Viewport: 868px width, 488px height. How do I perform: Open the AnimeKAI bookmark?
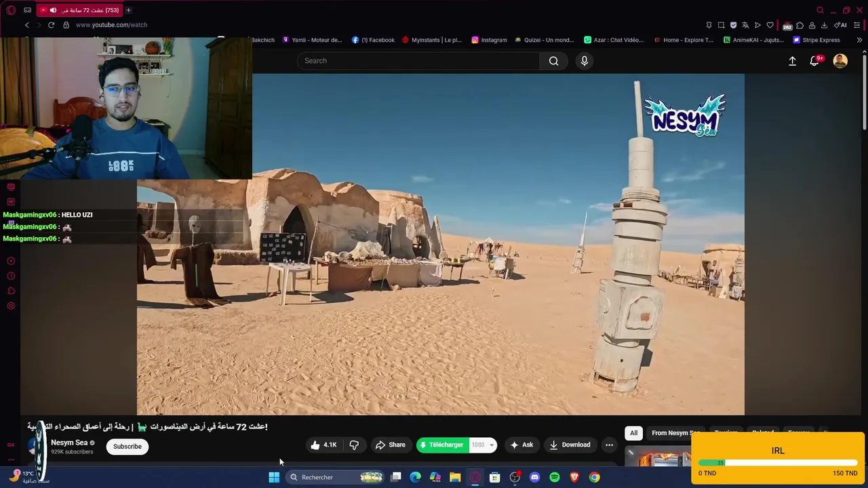(753, 40)
